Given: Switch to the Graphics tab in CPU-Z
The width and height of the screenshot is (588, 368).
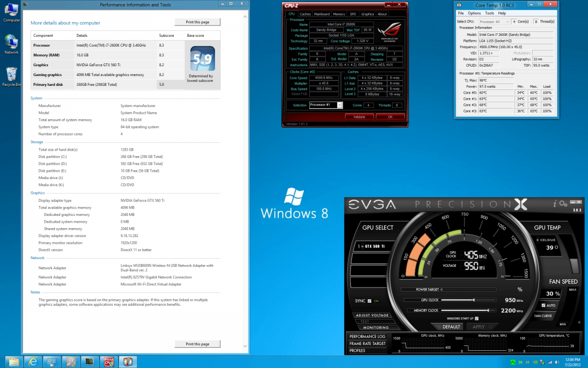Looking at the screenshot, I should [x=367, y=14].
